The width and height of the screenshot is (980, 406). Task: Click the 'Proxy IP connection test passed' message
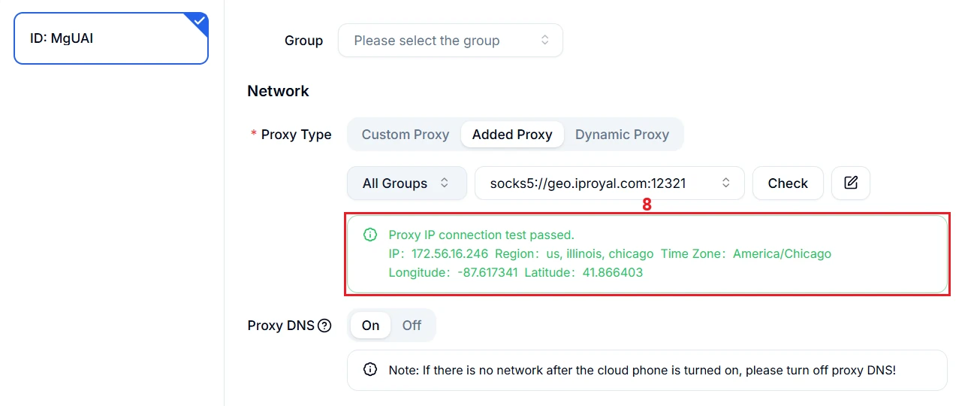[x=481, y=235]
